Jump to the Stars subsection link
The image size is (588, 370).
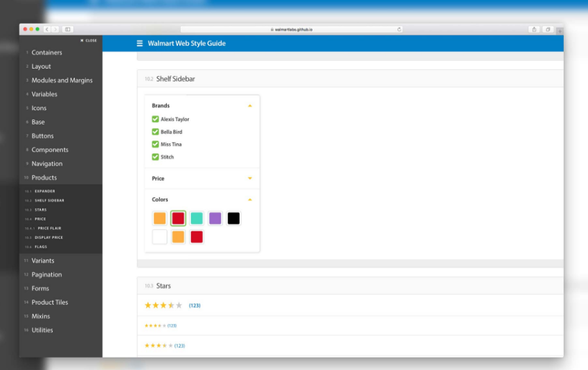(x=40, y=210)
